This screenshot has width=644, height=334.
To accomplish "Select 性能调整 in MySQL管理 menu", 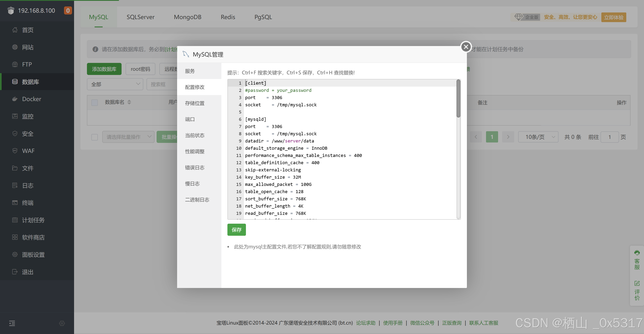I will coord(194,152).
